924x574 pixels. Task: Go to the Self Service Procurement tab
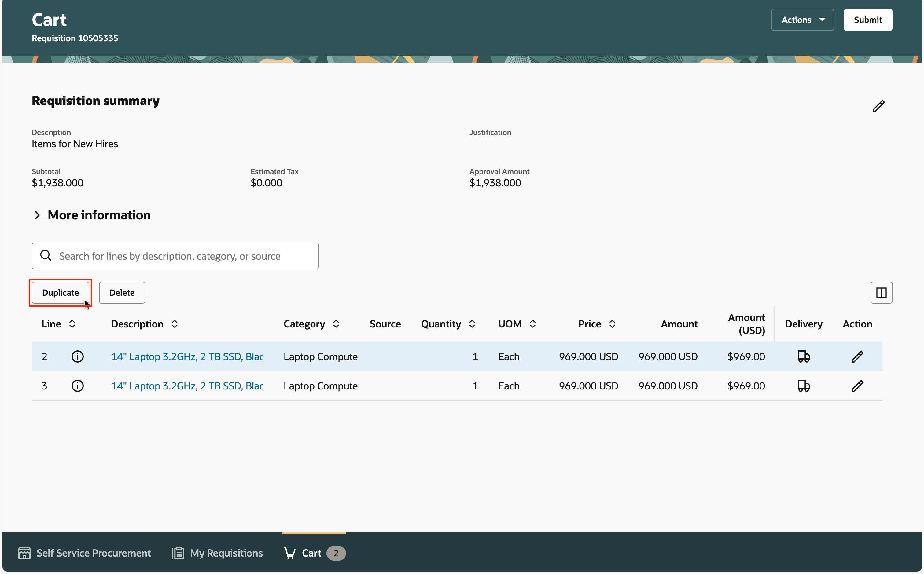(84, 553)
